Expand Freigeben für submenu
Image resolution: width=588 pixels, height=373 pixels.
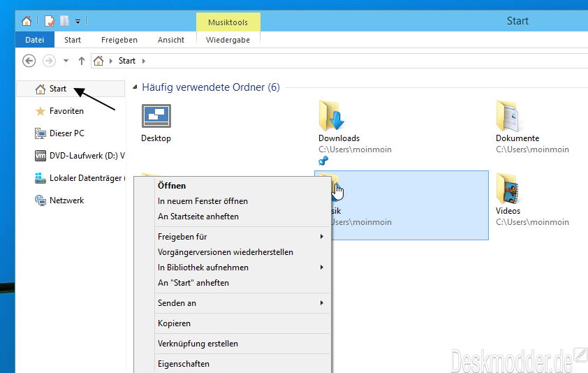tap(242, 237)
